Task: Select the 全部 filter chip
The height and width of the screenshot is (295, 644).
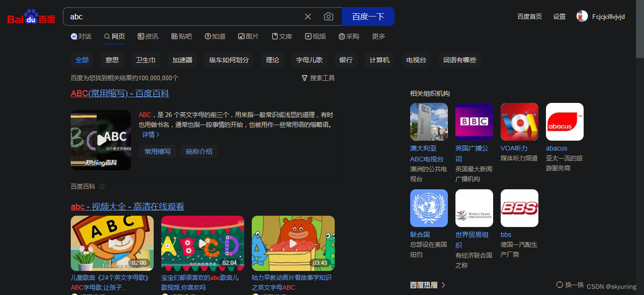Action: coord(82,60)
